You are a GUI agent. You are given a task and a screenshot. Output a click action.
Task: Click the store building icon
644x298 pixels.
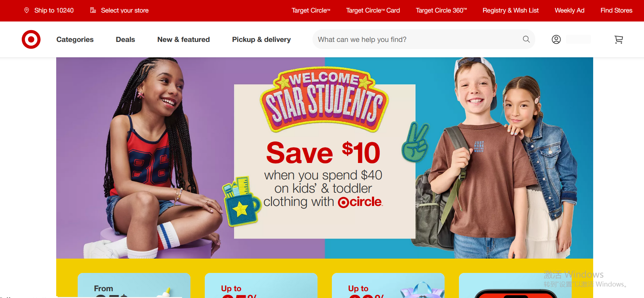(x=93, y=10)
